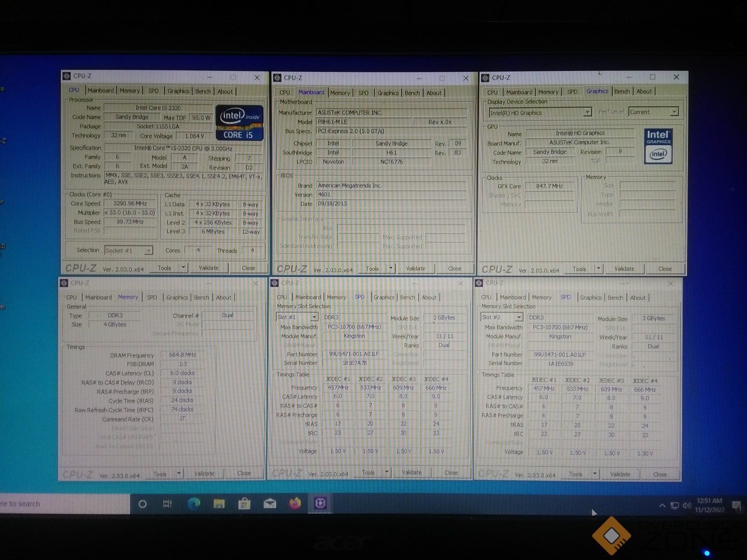Open the Perf Level Current dropdown
Viewport: 747px width, 560px height.
tap(653, 112)
